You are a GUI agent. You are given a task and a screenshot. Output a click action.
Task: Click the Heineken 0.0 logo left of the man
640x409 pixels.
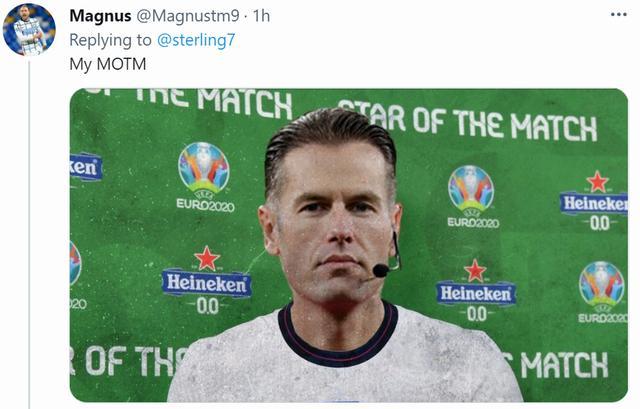pyautogui.click(x=207, y=281)
